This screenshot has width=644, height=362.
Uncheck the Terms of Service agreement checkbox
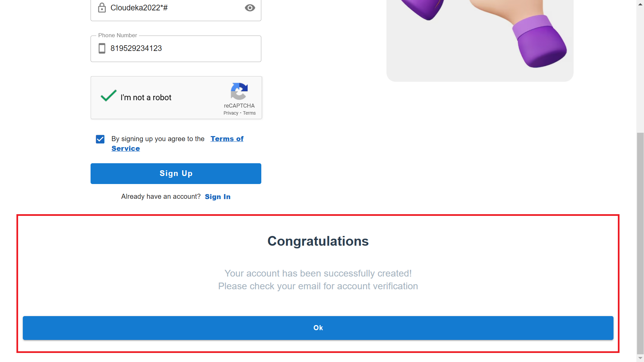pyautogui.click(x=100, y=139)
